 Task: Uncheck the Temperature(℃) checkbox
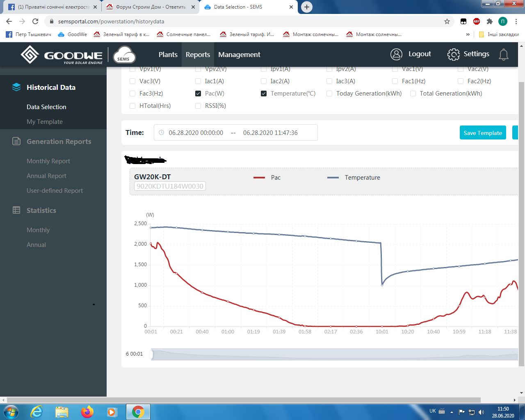[x=264, y=94]
